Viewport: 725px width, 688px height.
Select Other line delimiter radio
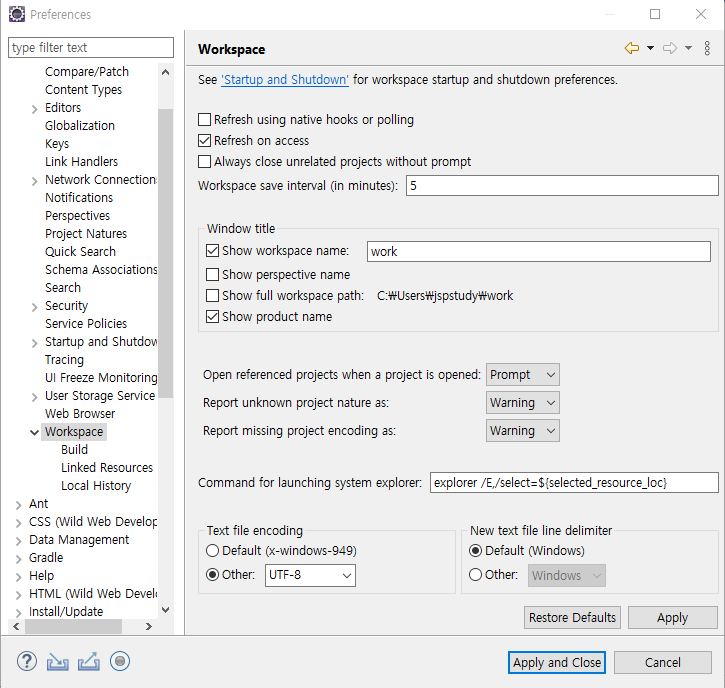pyautogui.click(x=475, y=575)
